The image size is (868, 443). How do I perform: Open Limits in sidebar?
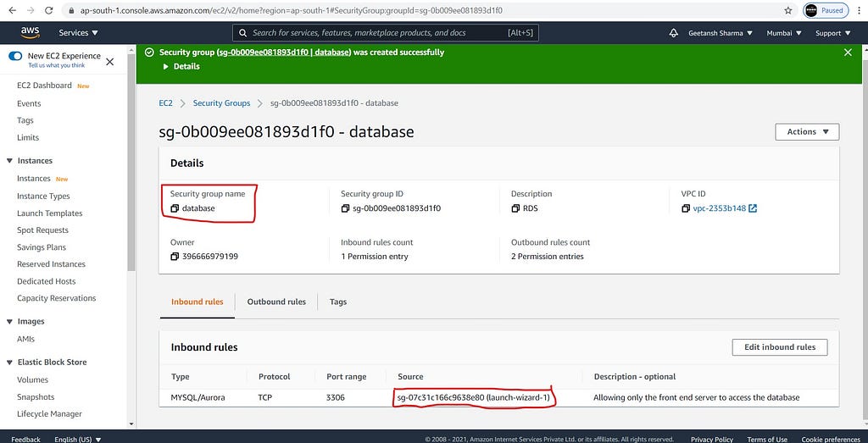tap(28, 138)
